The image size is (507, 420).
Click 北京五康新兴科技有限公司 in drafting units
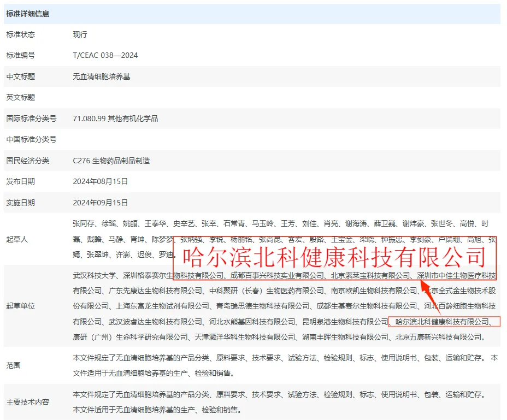tap(439, 337)
